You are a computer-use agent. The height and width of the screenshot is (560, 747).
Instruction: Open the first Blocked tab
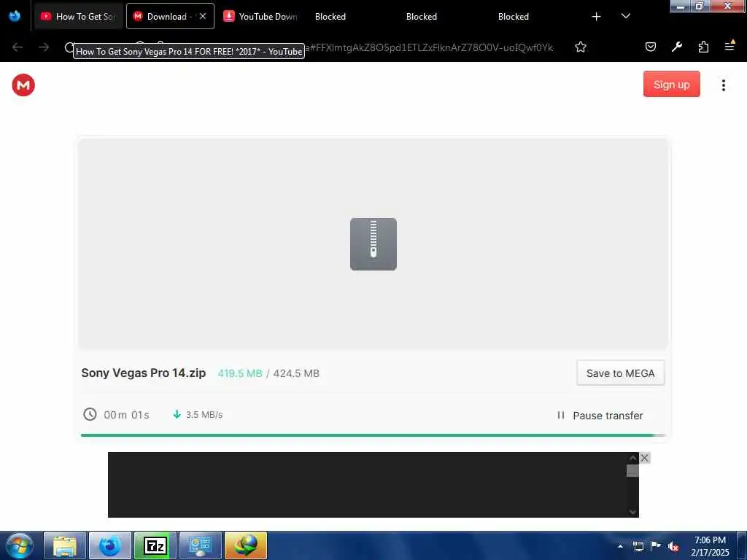330,17
